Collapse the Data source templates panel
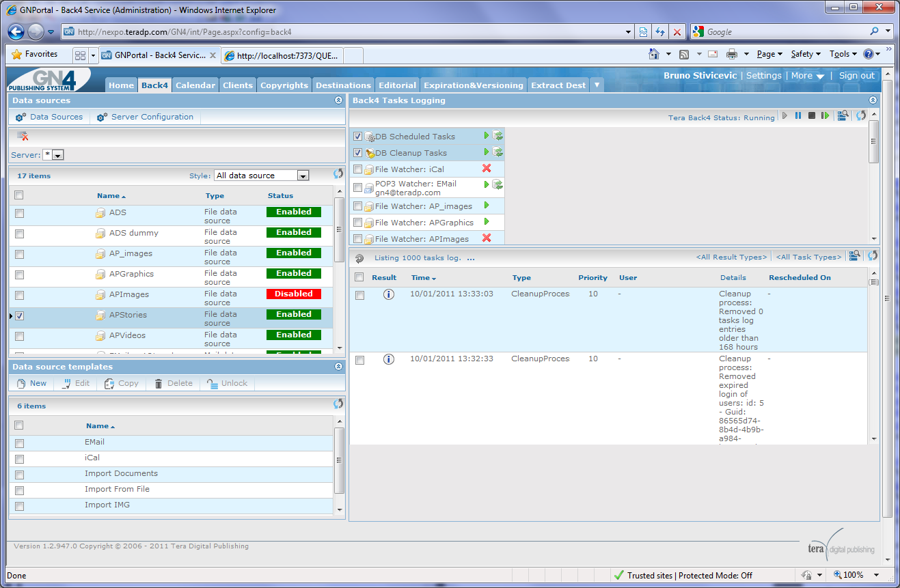 point(338,367)
